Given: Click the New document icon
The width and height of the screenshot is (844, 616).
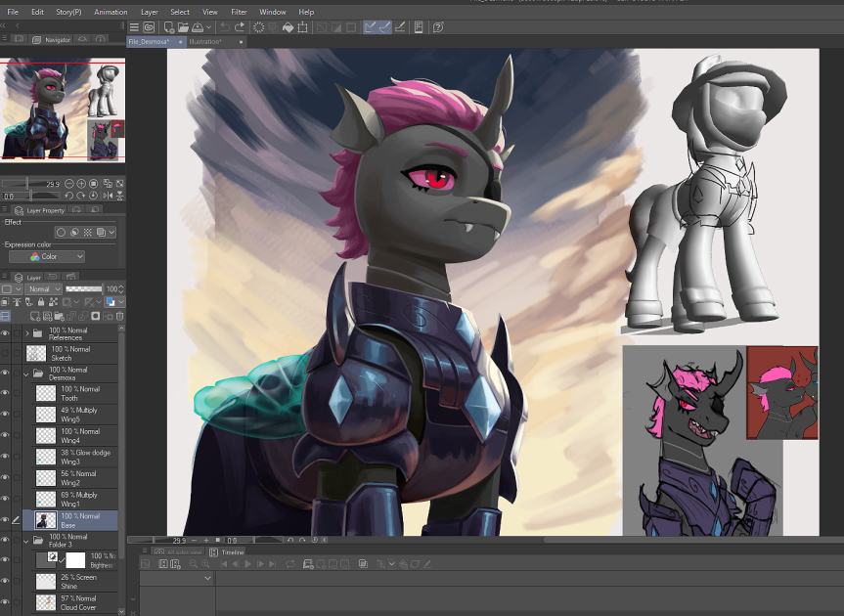Looking at the screenshot, I should tap(168, 27).
